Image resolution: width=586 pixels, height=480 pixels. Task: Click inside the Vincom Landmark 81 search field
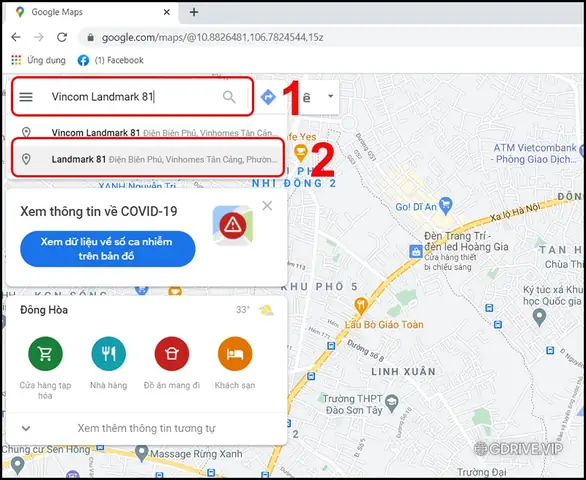133,97
